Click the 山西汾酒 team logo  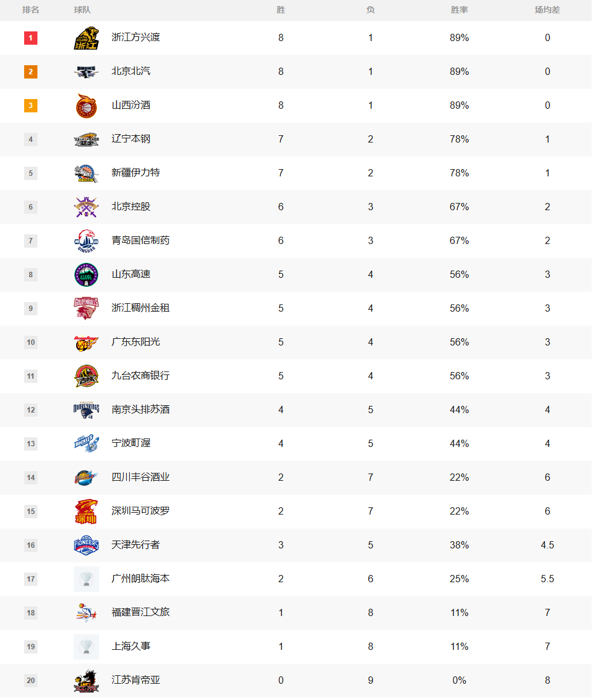[86, 106]
